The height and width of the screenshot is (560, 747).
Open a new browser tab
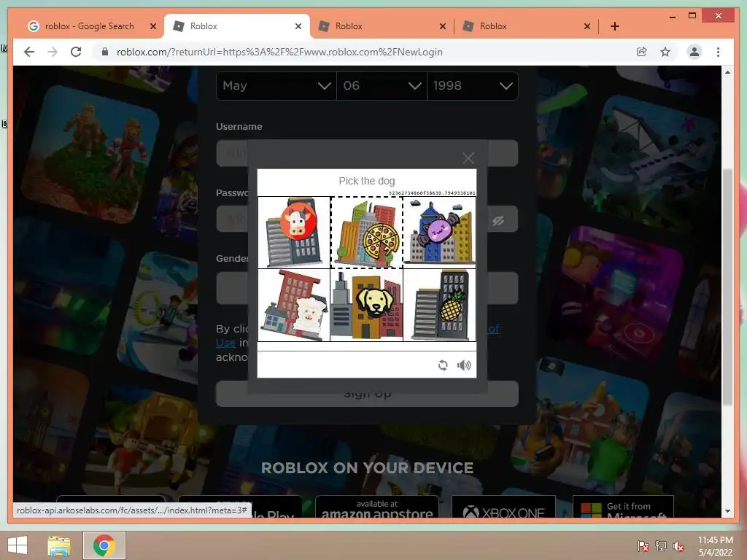615,26
